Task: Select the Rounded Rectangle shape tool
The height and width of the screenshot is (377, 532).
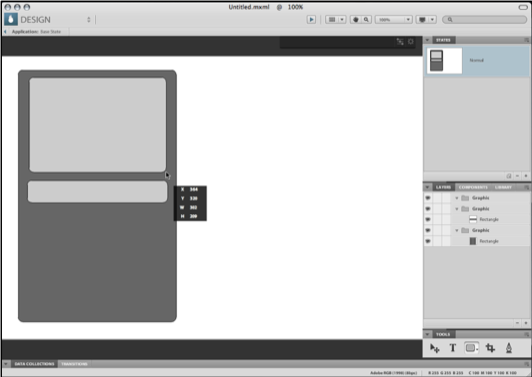Action: (471, 348)
